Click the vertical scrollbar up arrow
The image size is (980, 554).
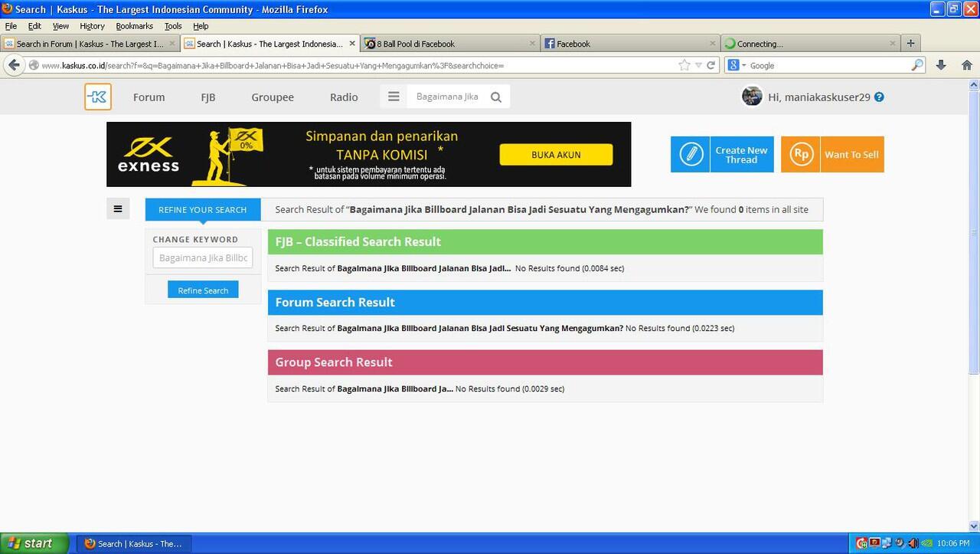[974, 84]
